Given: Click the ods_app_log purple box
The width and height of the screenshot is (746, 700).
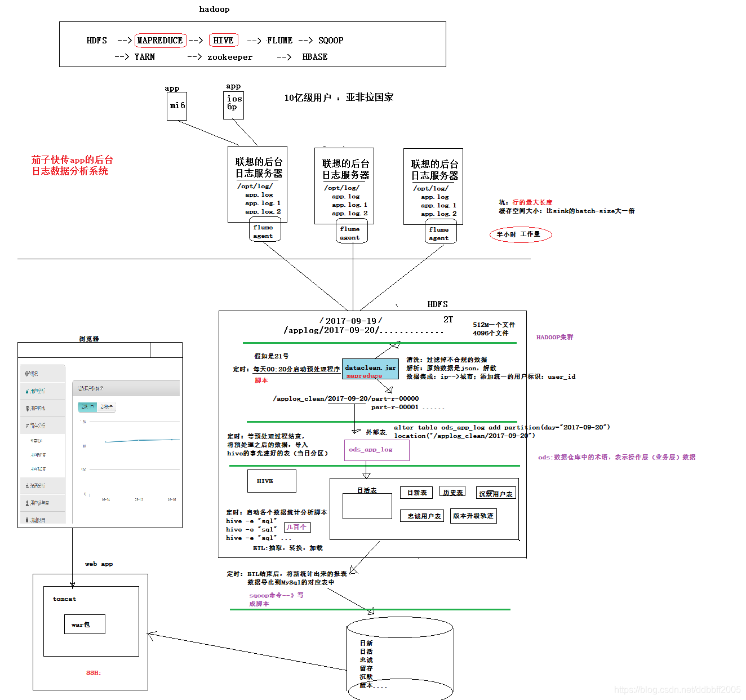Looking at the screenshot, I should click(376, 450).
